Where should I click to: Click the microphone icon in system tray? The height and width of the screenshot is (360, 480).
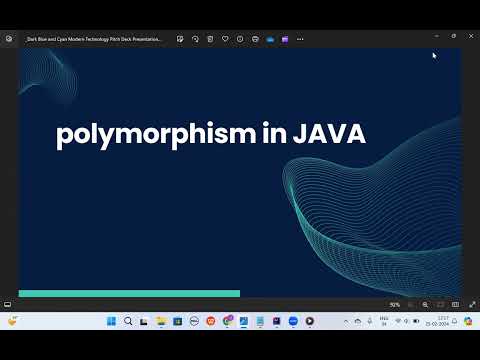(370, 321)
